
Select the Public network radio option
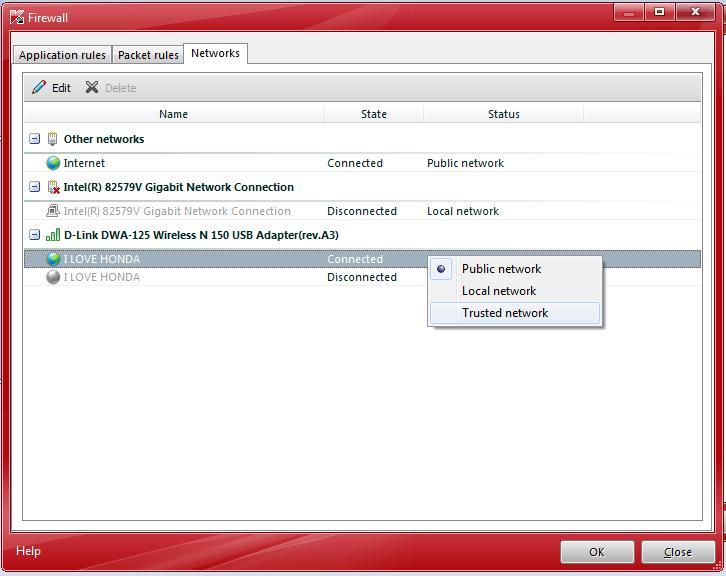click(441, 269)
